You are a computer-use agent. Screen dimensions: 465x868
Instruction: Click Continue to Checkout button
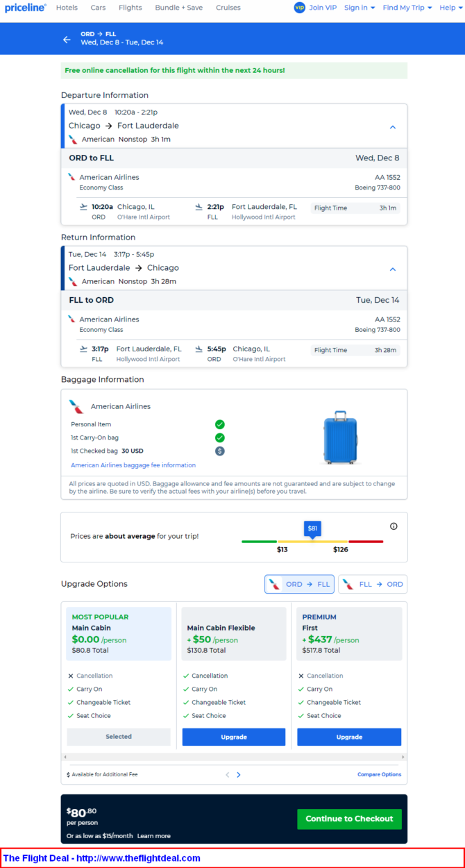pos(349,819)
